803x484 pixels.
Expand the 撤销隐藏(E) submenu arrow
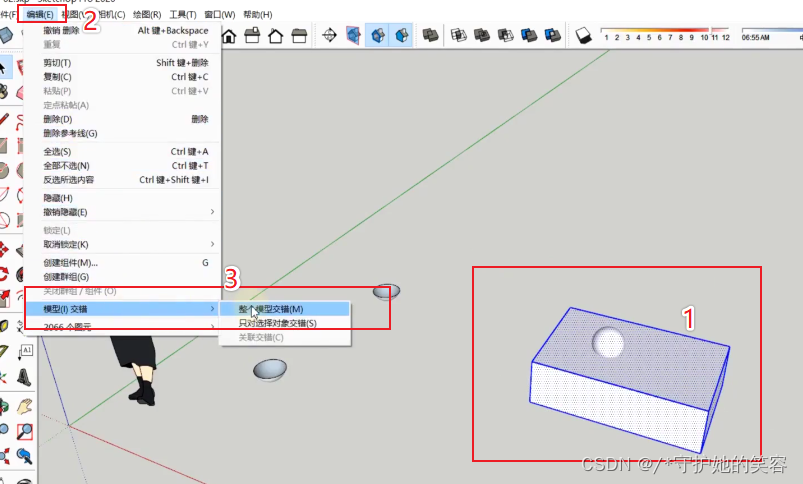[x=212, y=212]
